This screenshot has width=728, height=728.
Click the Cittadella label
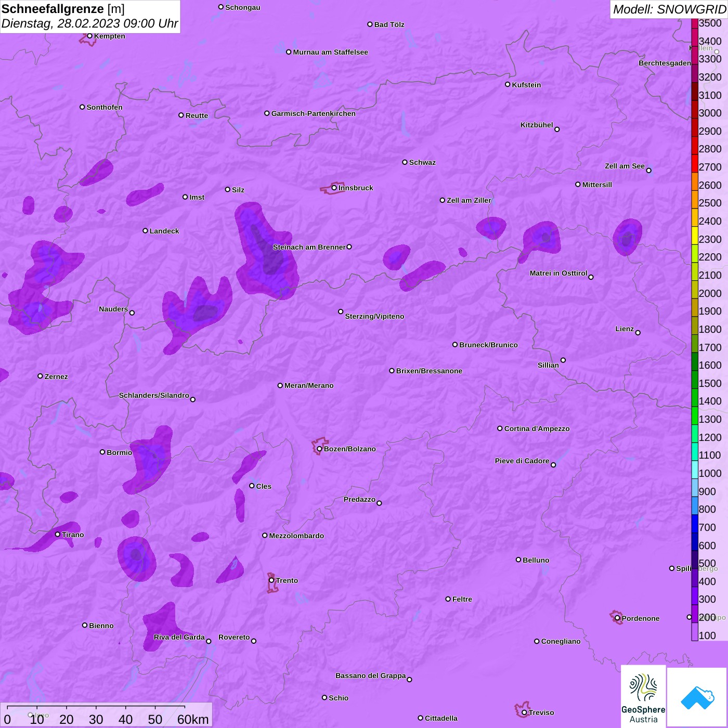(x=441, y=718)
